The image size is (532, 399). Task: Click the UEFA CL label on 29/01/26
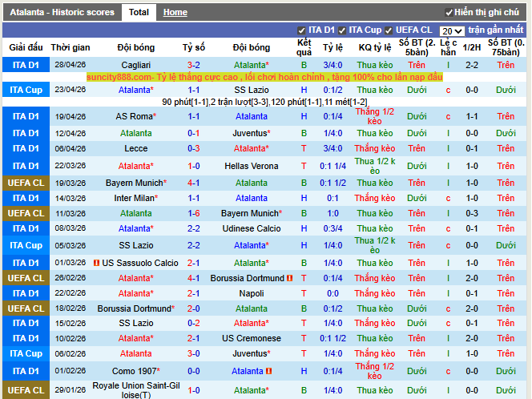coord(26,390)
